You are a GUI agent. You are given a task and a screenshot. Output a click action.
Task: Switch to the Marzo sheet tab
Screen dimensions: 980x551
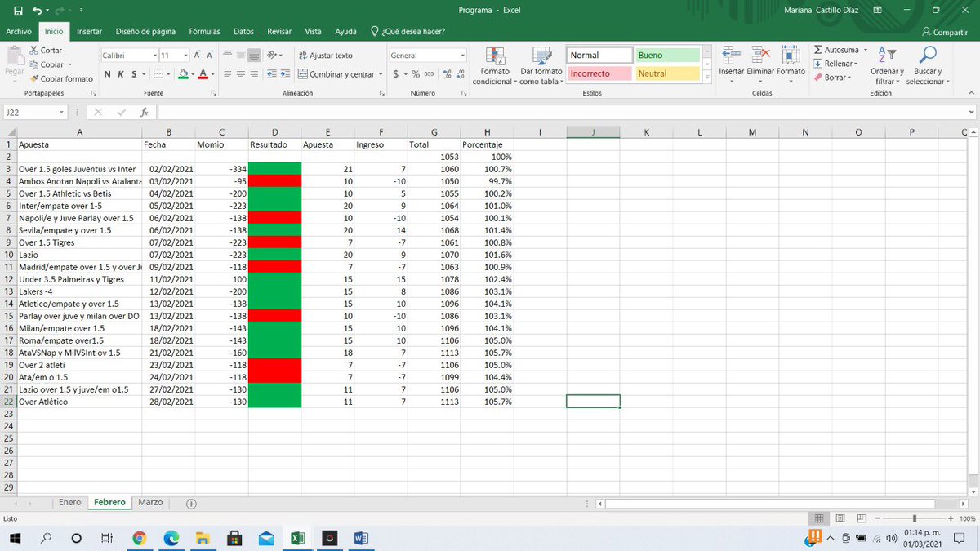click(150, 503)
